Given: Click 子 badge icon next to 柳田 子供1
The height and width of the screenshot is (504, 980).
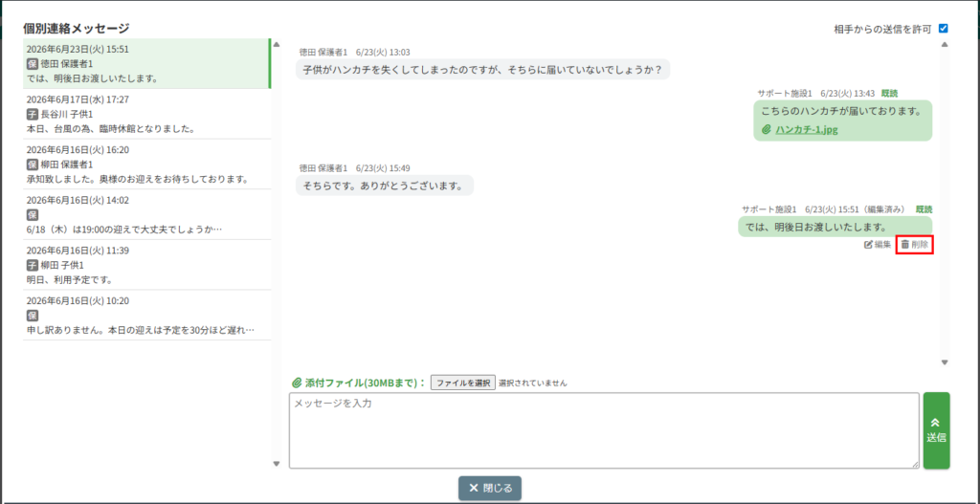Looking at the screenshot, I should pos(33,265).
